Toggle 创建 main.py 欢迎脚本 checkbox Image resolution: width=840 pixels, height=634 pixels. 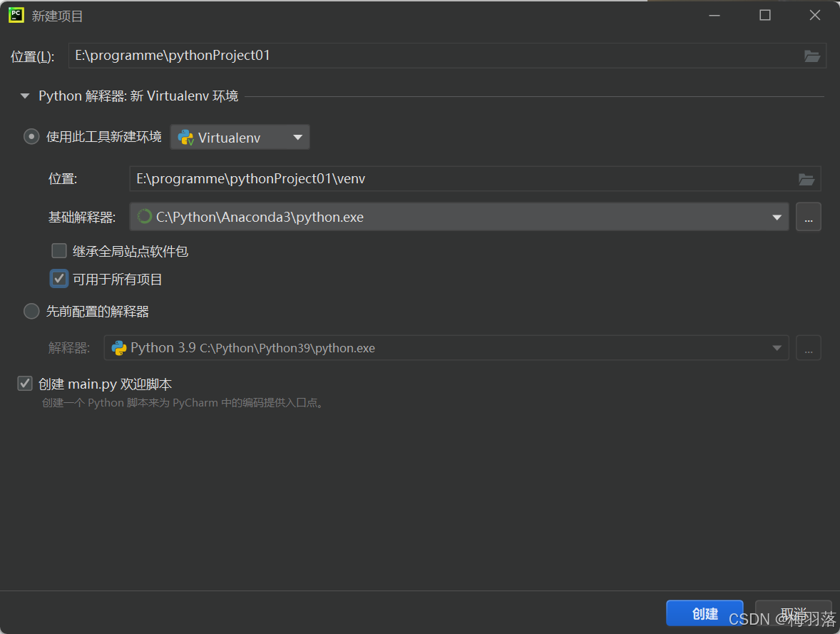tap(25, 383)
